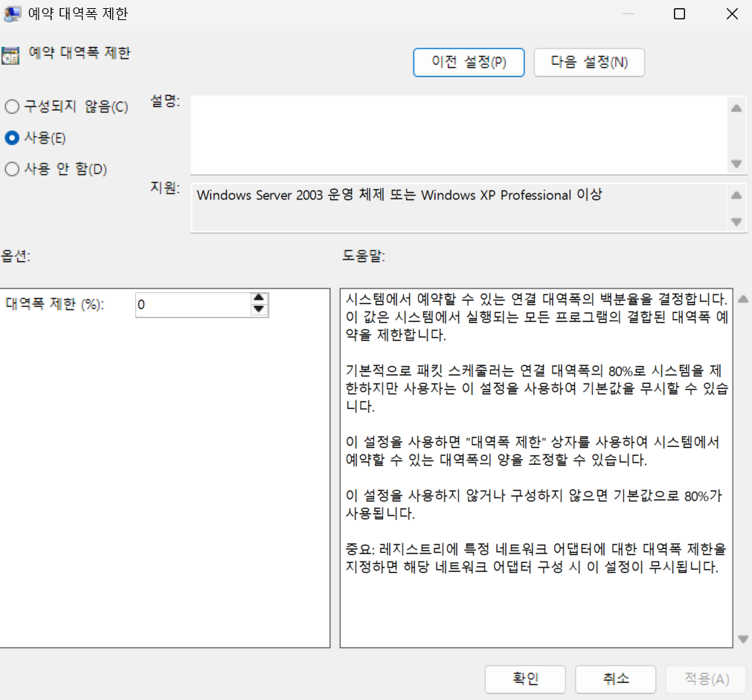Select the 사용(E) radio button
The height and width of the screenshot is (700, 752).
[12, 138]
